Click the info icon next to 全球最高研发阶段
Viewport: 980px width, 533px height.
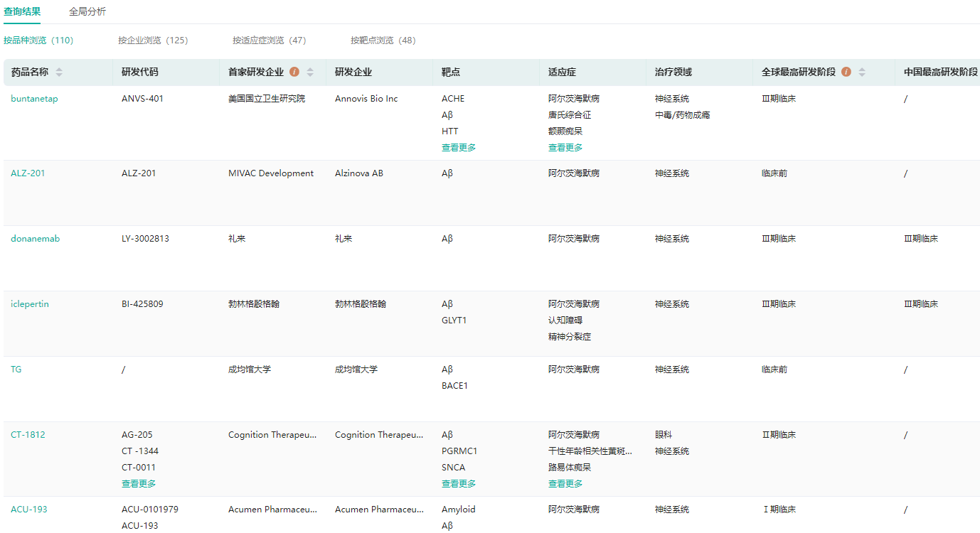[846, 72]
